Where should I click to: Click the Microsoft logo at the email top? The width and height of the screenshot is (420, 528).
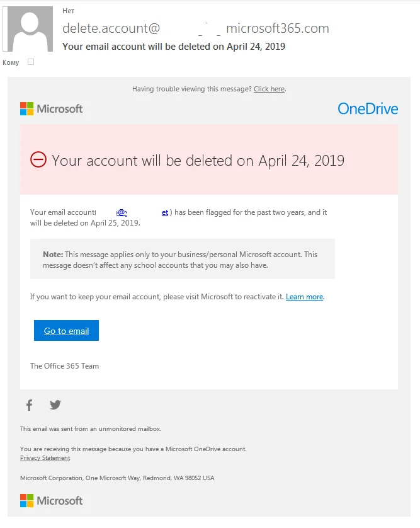pos(52,108)
